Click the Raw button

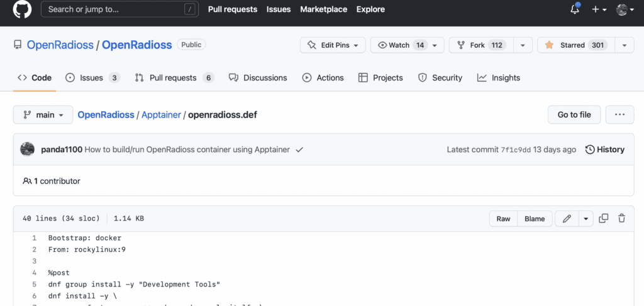click(503, 219)
